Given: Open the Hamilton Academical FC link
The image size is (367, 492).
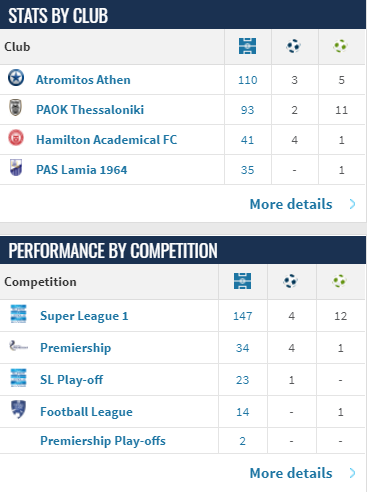Looking at the screenshot, I should pyautogui.click(x=107, y=140).
